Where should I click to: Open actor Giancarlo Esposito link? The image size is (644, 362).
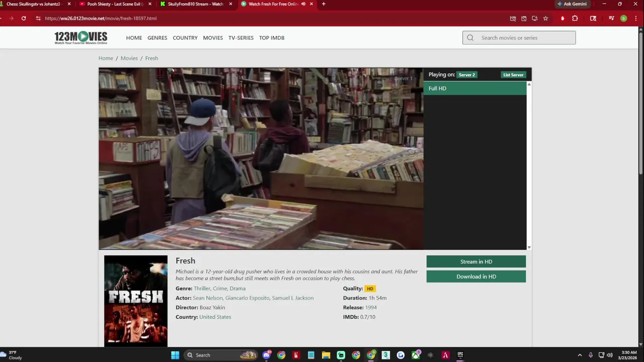pyautogui.click(x=248, y=298)
